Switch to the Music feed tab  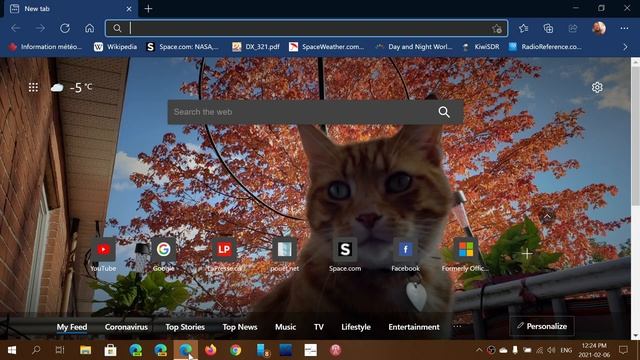point(285,327)
